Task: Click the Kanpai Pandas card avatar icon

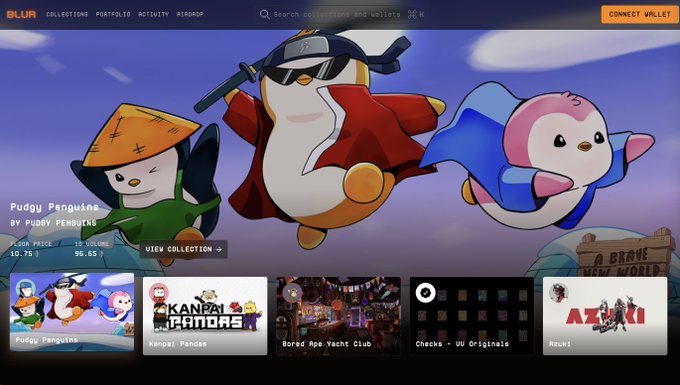Action: tap(159, 293)
